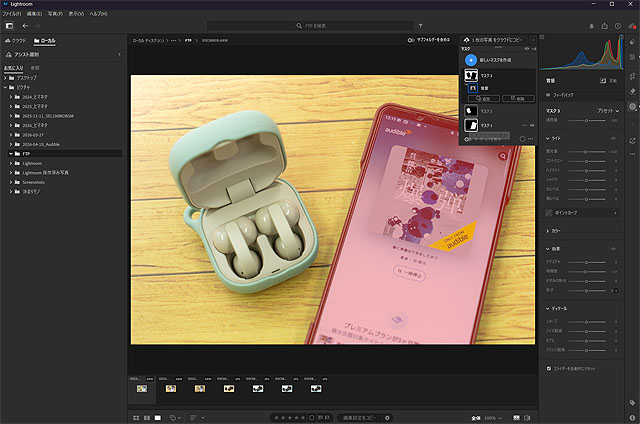Switch to the クラウド tab

click(x=18, y=40)
